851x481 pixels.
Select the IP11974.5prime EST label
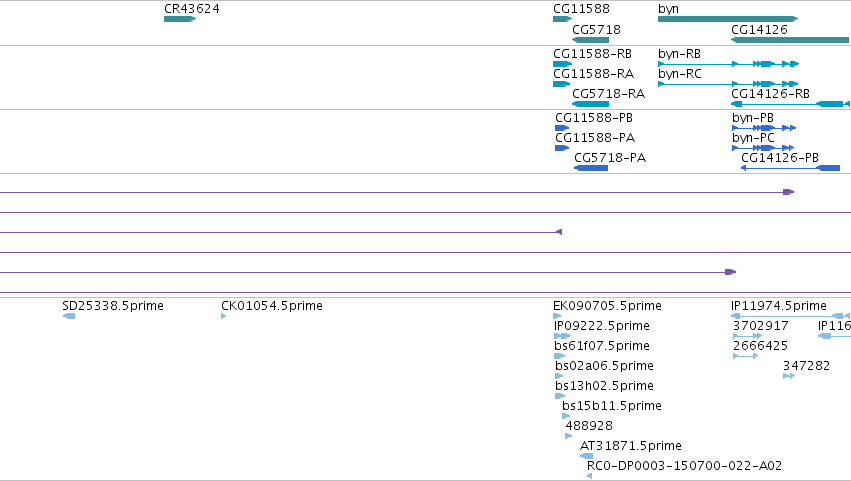(x=779, y=306)
